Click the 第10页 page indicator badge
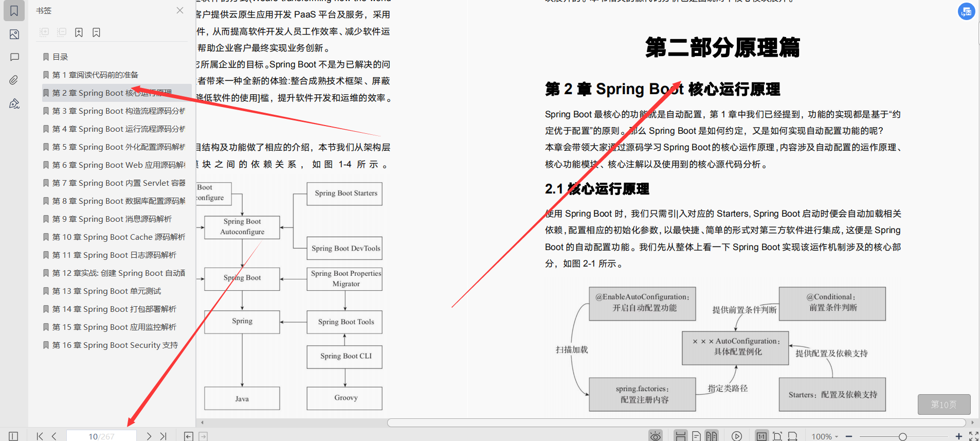The width and height of the screenshot is (980, 441). pyautogui.click(x=944, y=404)
